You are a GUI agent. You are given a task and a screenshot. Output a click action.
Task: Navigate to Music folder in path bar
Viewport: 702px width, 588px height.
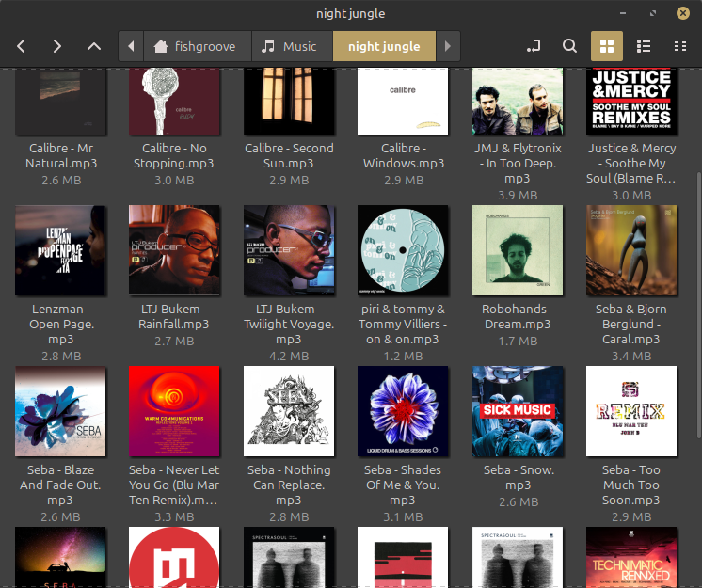click(x=291, y=46)
